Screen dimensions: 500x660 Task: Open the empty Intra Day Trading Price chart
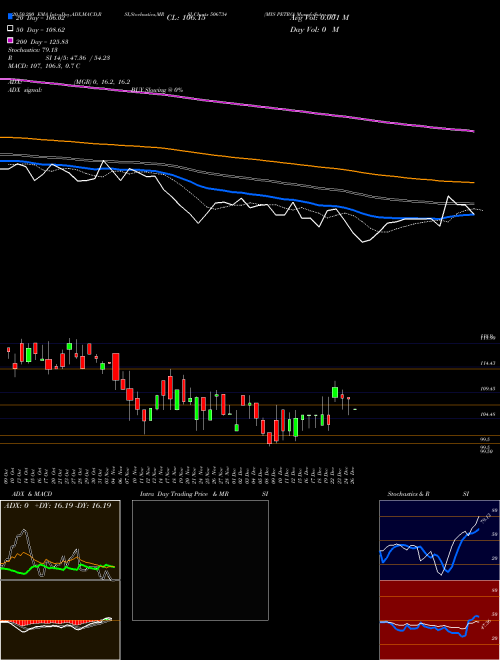200,560
